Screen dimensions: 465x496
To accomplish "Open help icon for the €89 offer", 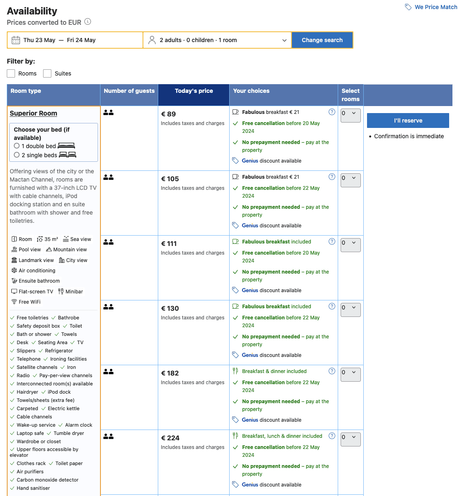I will click(331, 112).
